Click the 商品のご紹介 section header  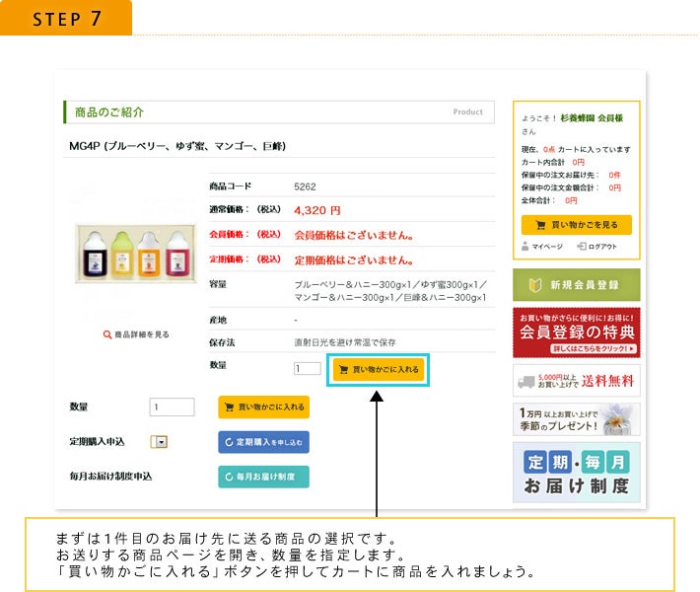(108, 112)
